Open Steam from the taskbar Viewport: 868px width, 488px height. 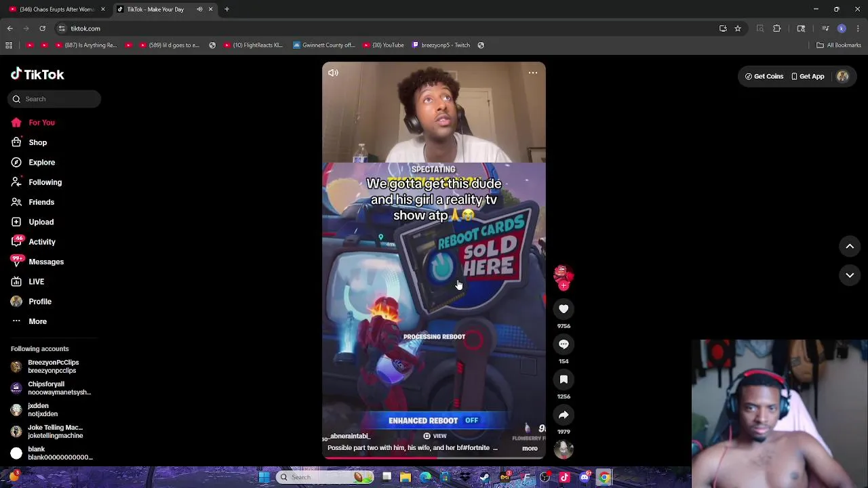485,477
